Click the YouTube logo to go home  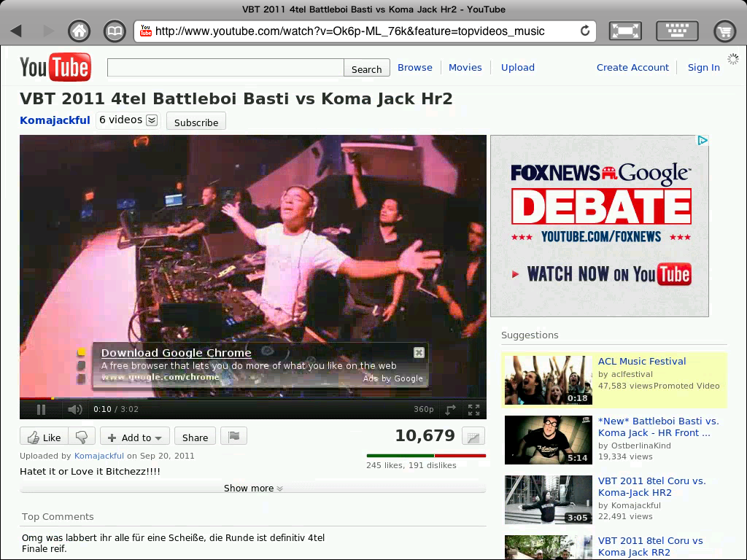(55, 66)
